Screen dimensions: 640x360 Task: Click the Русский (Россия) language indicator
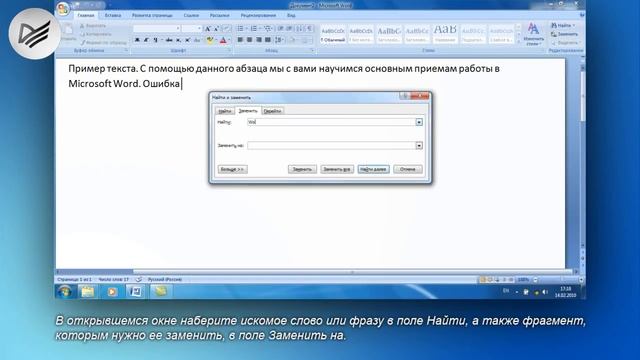pyautogui.click(x=165, y=280)
